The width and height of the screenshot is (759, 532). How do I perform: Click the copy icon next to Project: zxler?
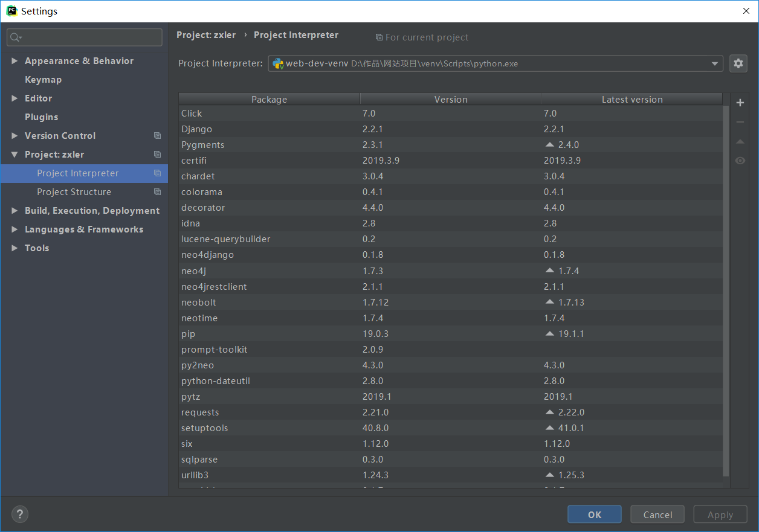[x=158, y=155]
